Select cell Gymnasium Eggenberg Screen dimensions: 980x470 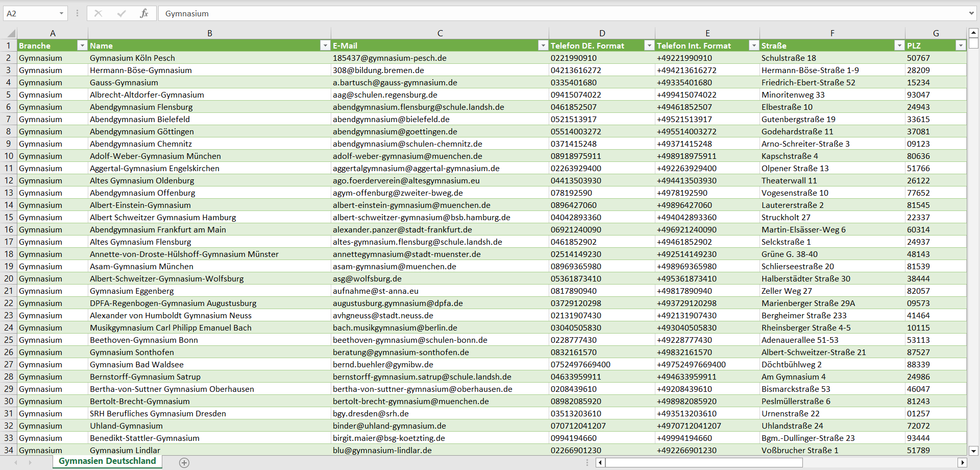pyautogui.click(x=209, y=291)
